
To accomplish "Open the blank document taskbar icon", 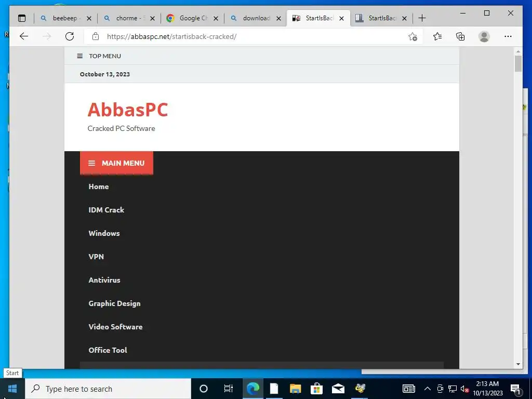I will pos(274,389).
